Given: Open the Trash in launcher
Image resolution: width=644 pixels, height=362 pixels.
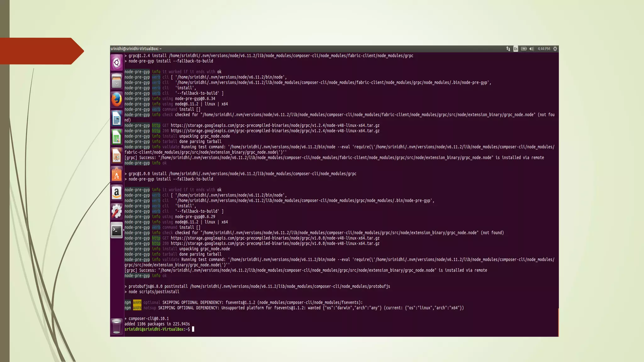Looking at the screenshot, I should click(x=117, y=326).
